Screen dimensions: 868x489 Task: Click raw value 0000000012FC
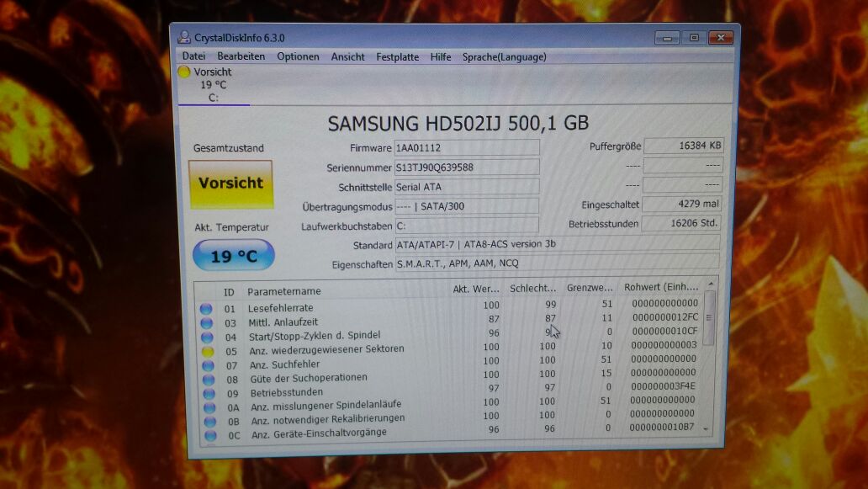(x=664, y=317)
